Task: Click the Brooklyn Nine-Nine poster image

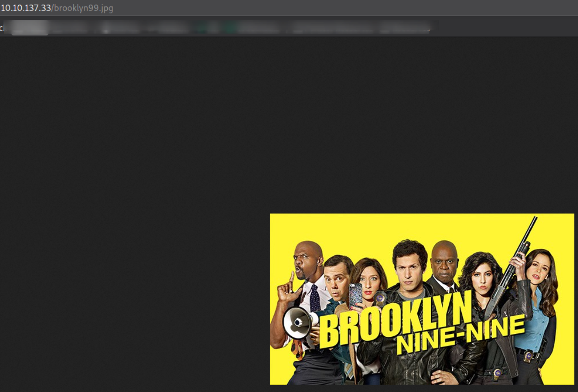Action: point(422,299)
